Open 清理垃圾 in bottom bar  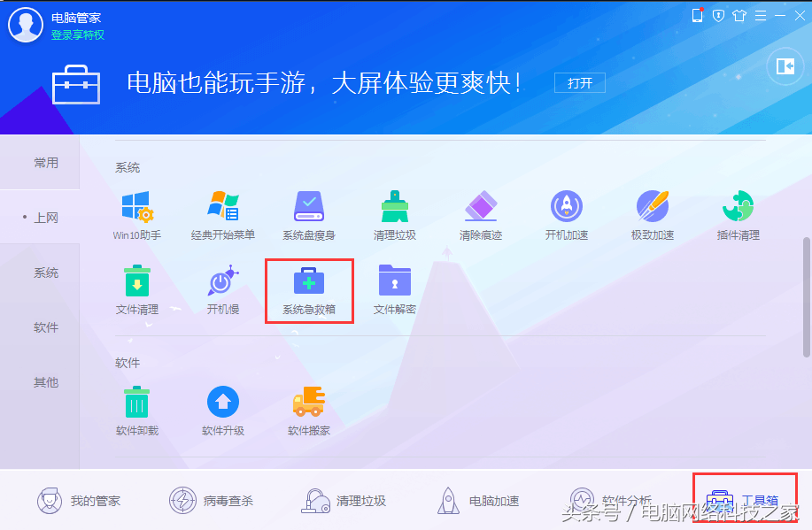(x=344, y=501)
